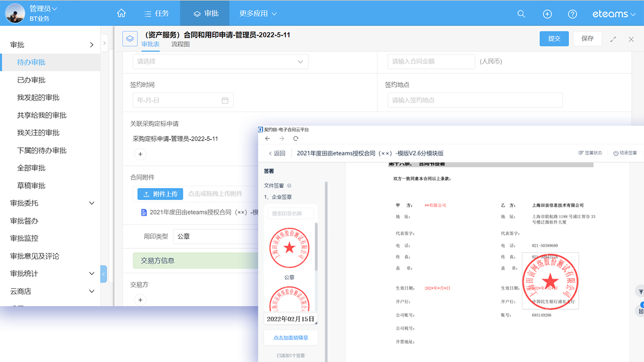The image size is (644, 362).
Task: Select the 公章 seal thumbnail
Action: coord(289,247)
